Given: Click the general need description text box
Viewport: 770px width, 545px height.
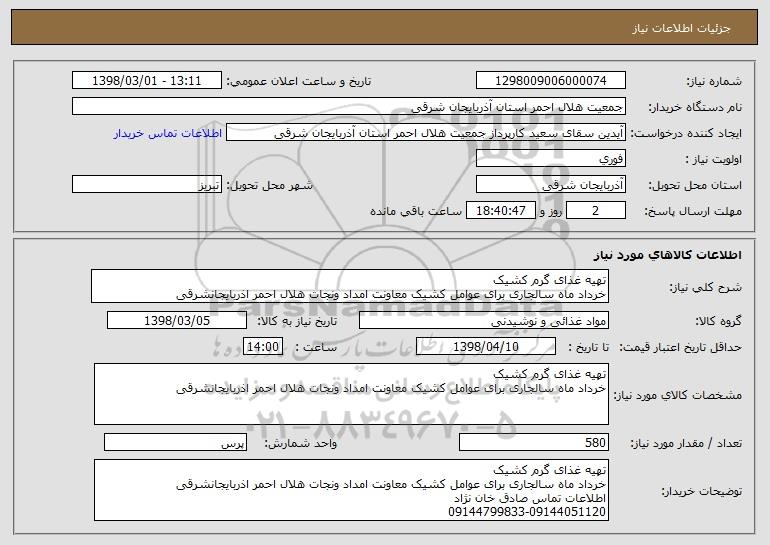Looking at the screenshot, I should 350,286.
